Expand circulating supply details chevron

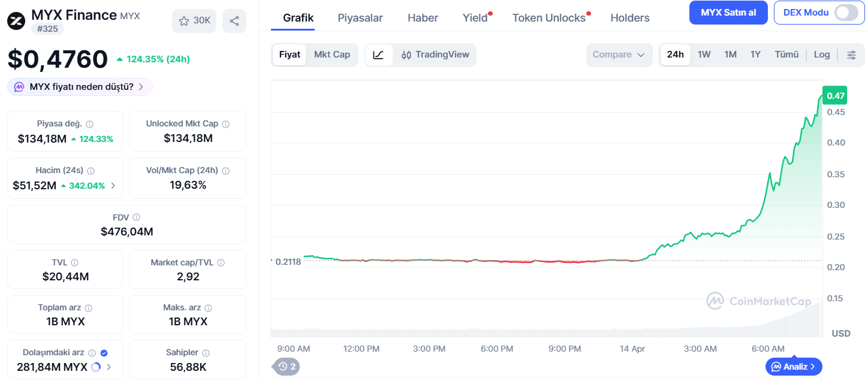tap(109, 367)
